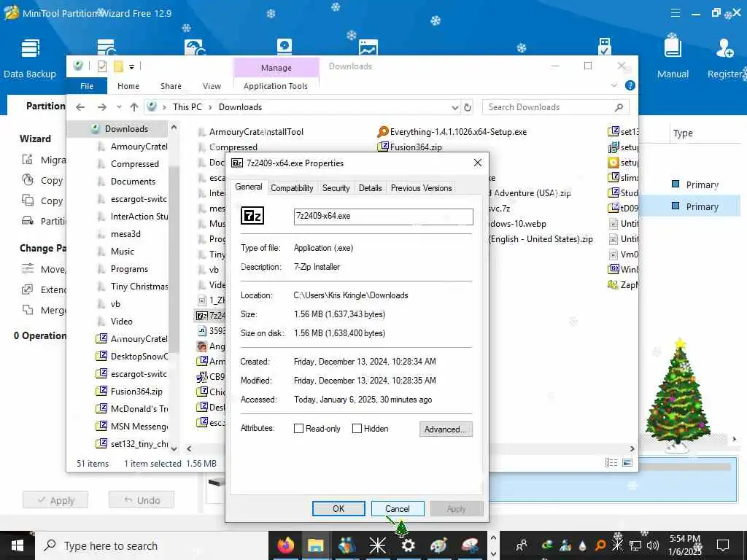The height and width of the screenshot is (560, 747).
Task: Open the snowflake taskbar app
Action: (377, 545)
